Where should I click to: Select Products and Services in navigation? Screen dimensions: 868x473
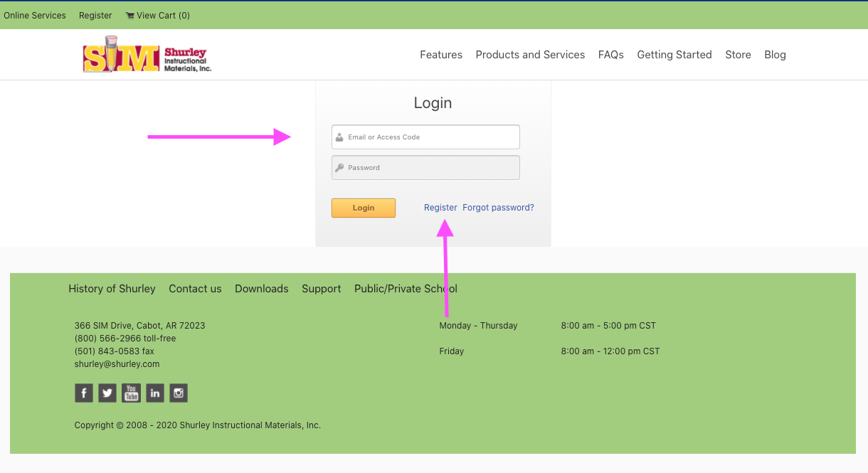click(x=530, y=55)
